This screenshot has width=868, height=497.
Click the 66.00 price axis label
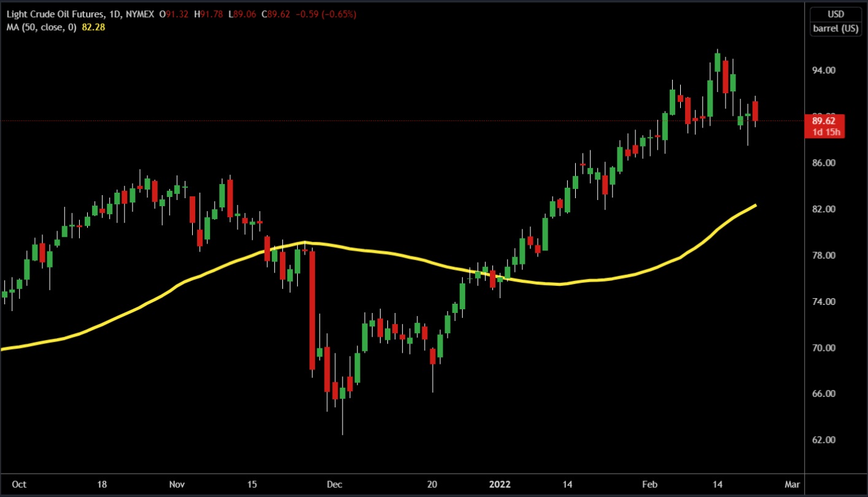click(x=824, y=394)
